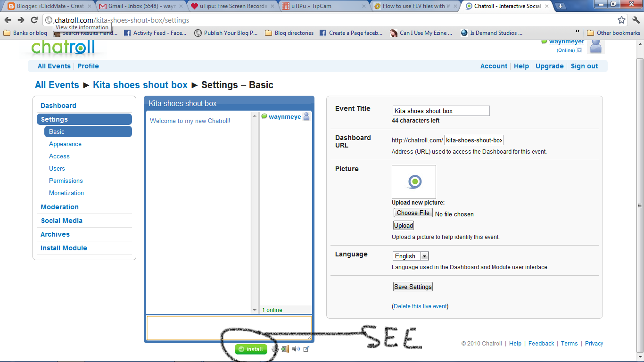Click waynmeyer avatar icon in chat user list
The height and width of the screenshot is (362, 644).
click(x=306, y=116)
